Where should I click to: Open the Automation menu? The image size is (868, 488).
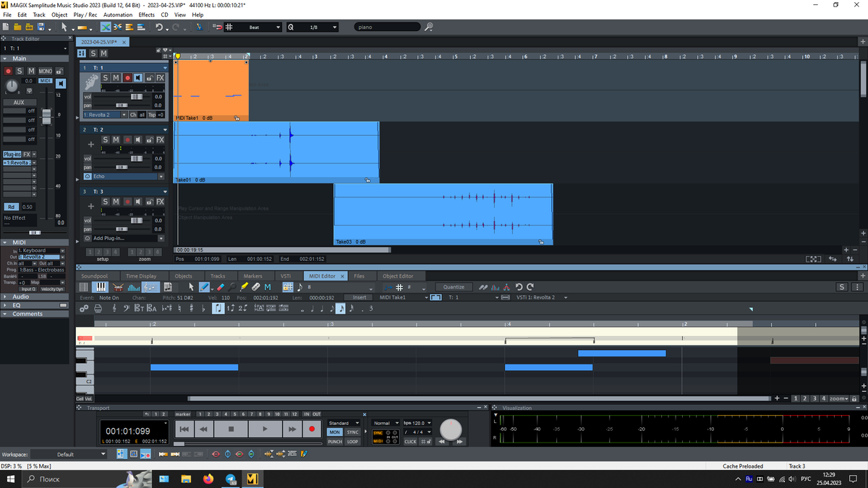118,14
